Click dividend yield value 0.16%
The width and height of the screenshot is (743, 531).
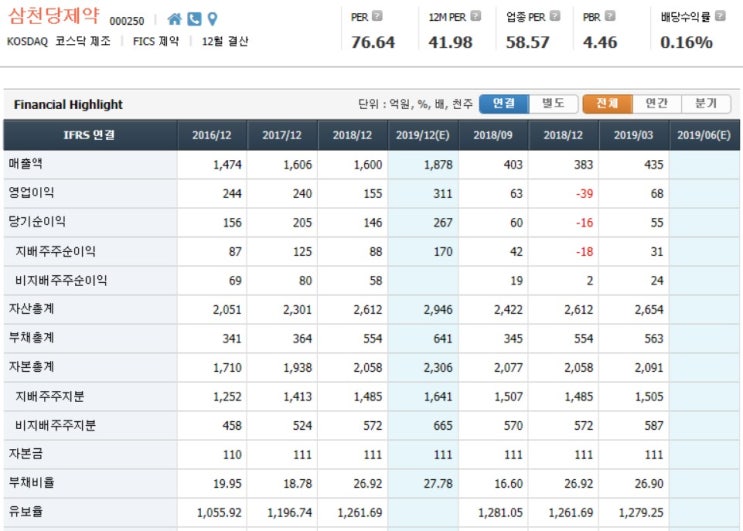[686, 42]
